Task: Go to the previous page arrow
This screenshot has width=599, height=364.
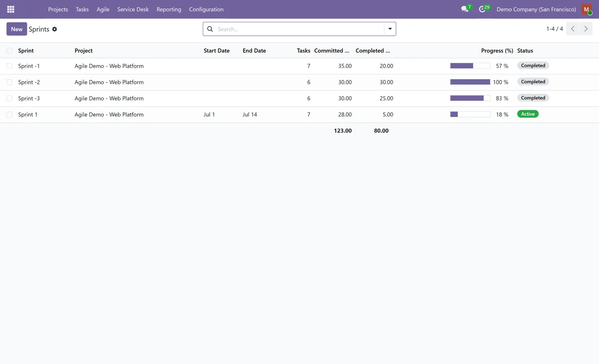Action: tap(573, 29)
